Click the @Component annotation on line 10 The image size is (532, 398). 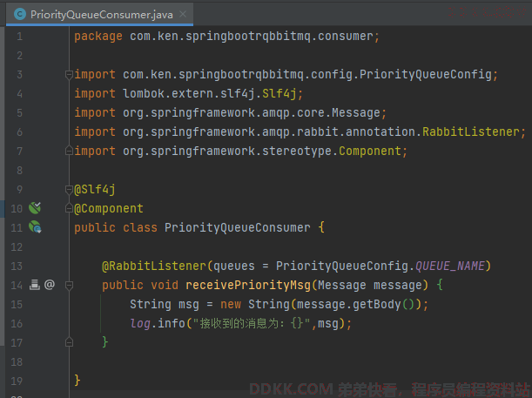coord(109,208)
